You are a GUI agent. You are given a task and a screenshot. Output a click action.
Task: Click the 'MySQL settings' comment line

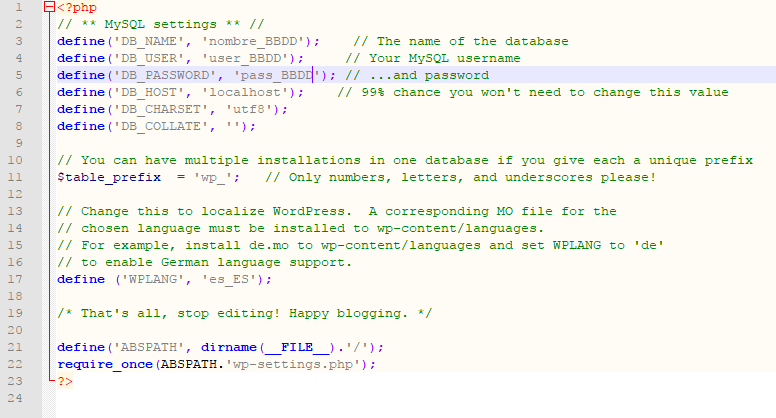pos(160,24)
